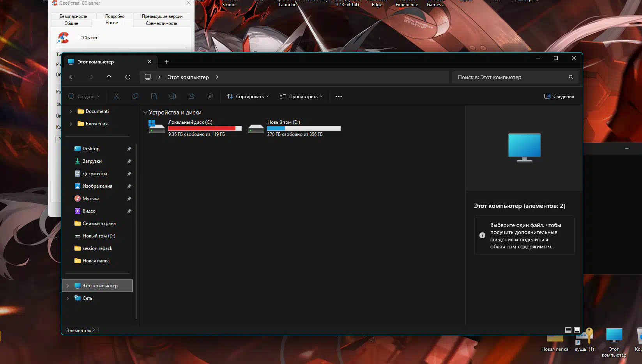Open Снимки экрана folder
Image resolution: width=642 pixels, height=364 pixels.
[99, 223]
